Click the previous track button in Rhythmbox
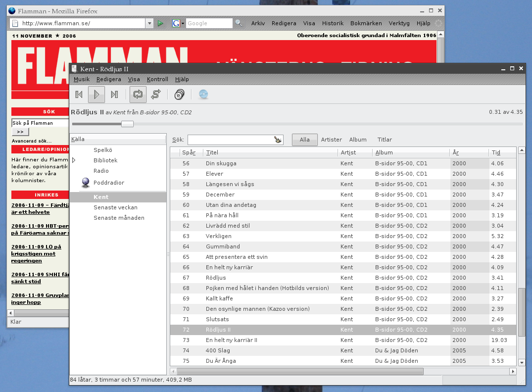This screenshot has width=532, height=392. click(x=79, y=95)
